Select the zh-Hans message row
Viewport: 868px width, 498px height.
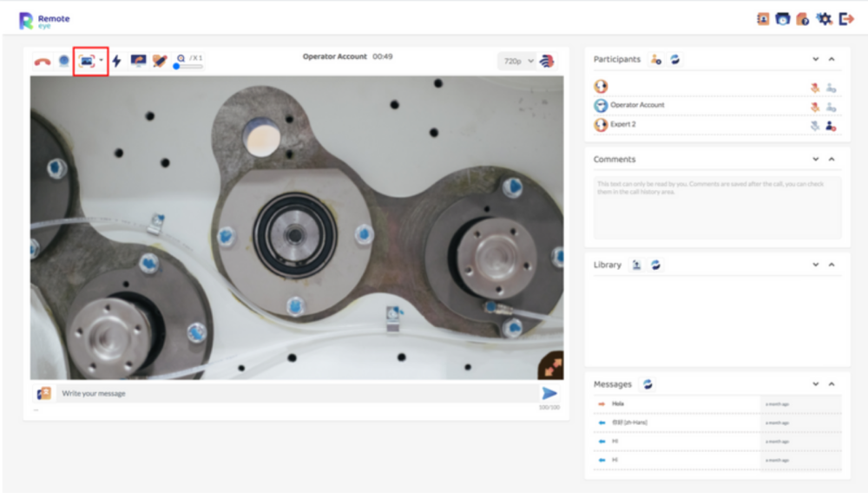[x=718, y=423]
